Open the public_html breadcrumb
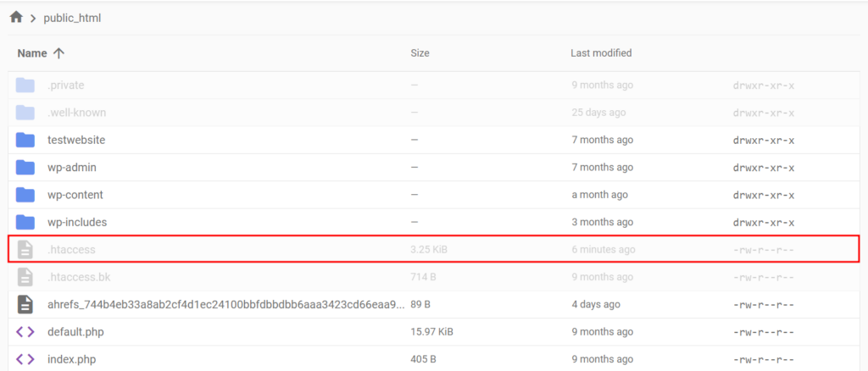Image resolution: width=868 pixels, height=371 pixels. 73,19
